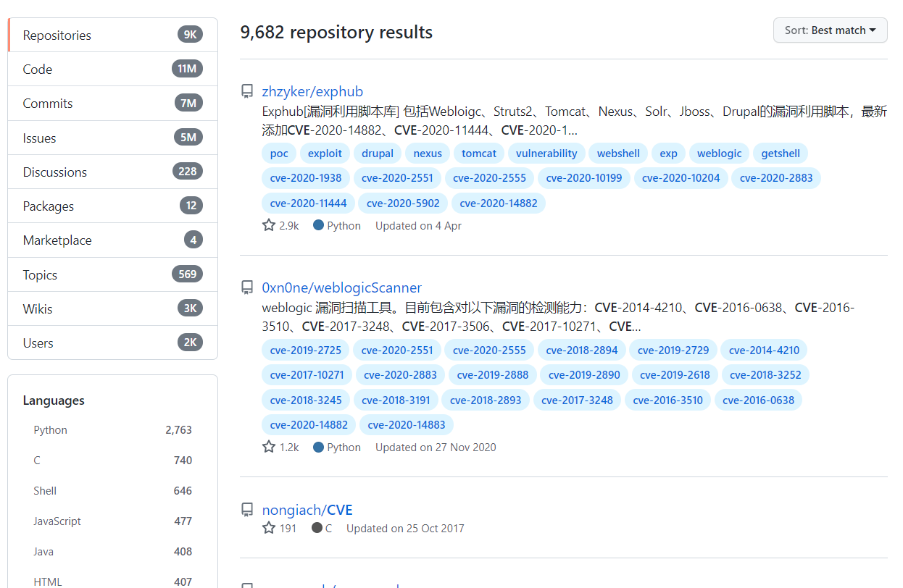This screenshot has height=588, width=903.
Task: Open 0xn0ne/weblogicScanner repository link
Action: [341, 287]
